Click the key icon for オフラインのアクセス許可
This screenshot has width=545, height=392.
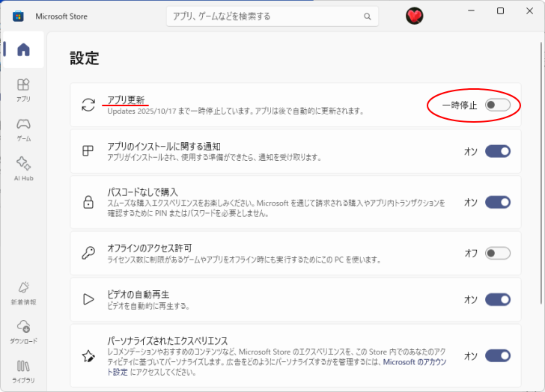[x=88, y=253]
